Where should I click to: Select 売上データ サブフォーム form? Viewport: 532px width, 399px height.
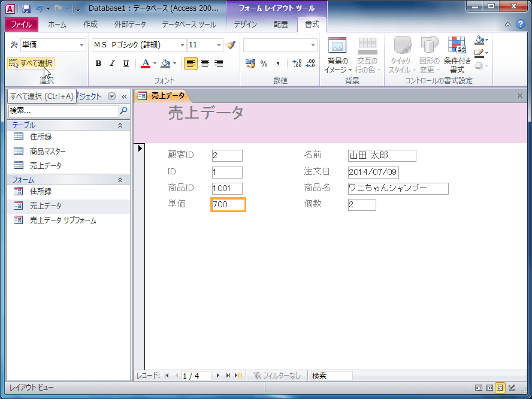(69, 220)
